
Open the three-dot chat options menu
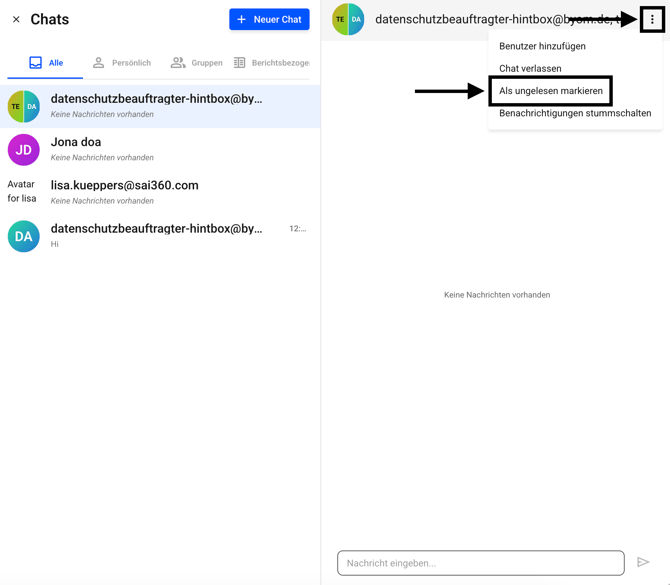click(x=652, y=19)
